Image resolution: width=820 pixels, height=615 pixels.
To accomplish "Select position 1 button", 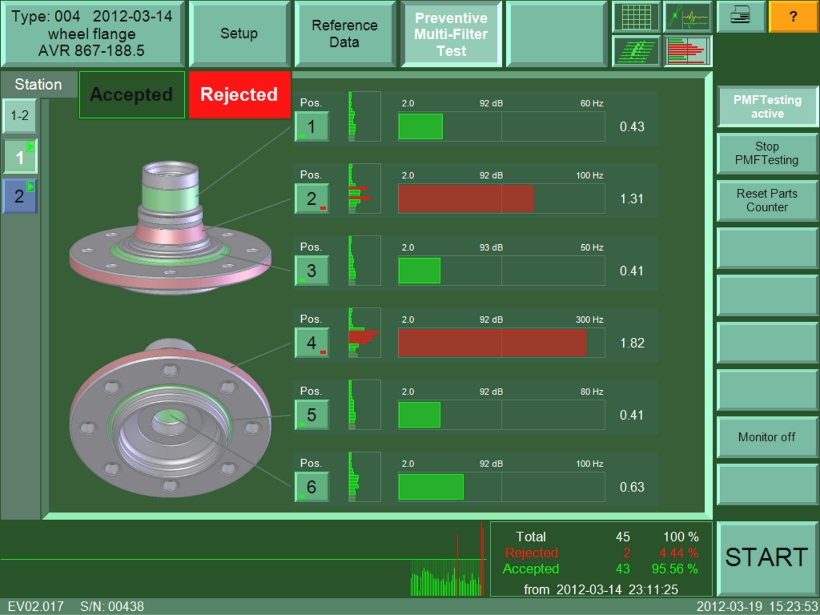I will [x=311, y=127].
